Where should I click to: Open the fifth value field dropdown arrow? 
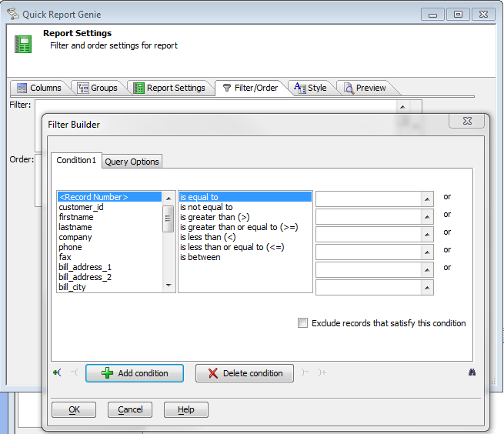coord(427,270)
